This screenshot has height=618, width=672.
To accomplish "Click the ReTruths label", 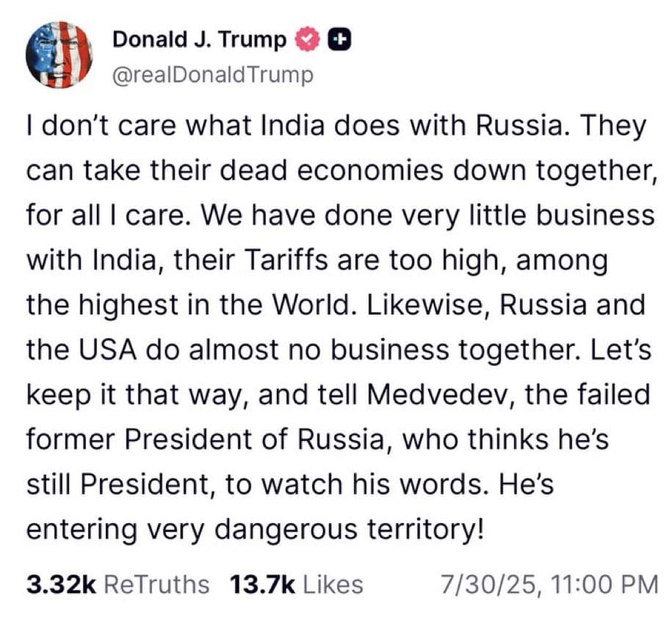I will 156,584.
